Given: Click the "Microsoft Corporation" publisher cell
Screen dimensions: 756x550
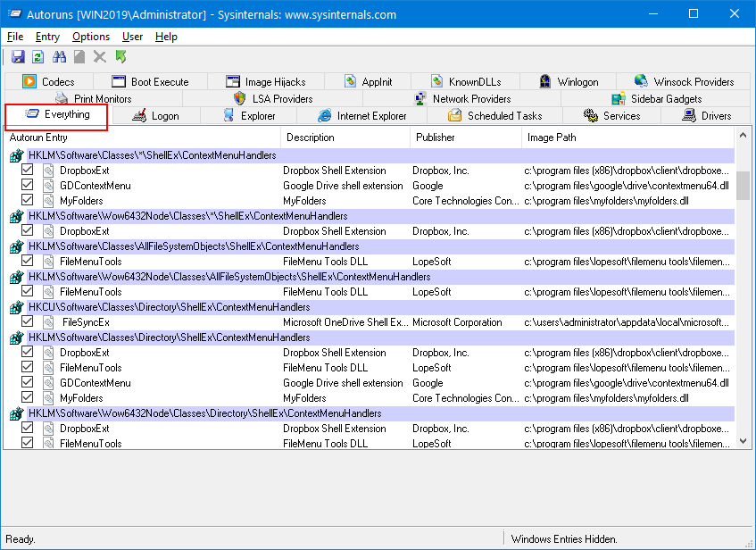Looking at the screenshot, I should pyautogui.click(x=457, y=322).
